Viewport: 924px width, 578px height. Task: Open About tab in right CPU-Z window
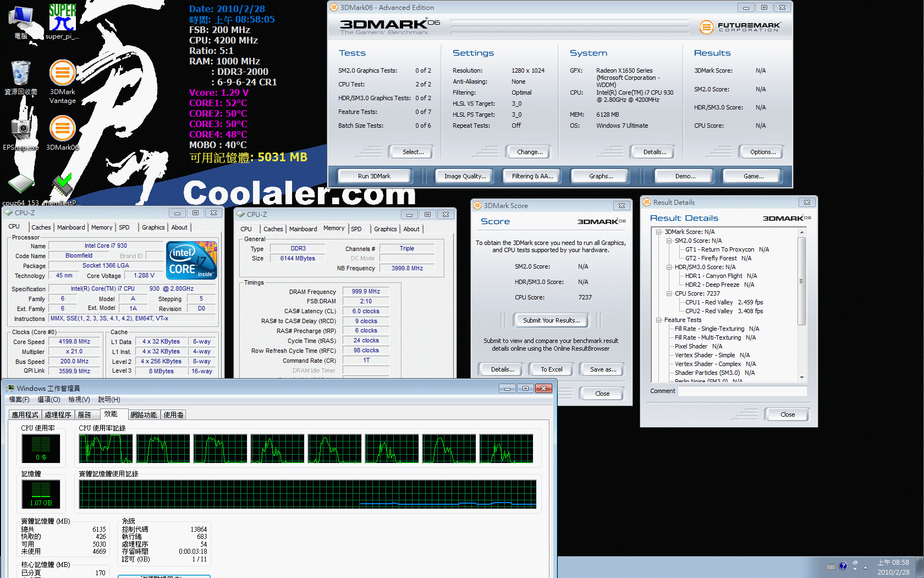coord(411,229)
